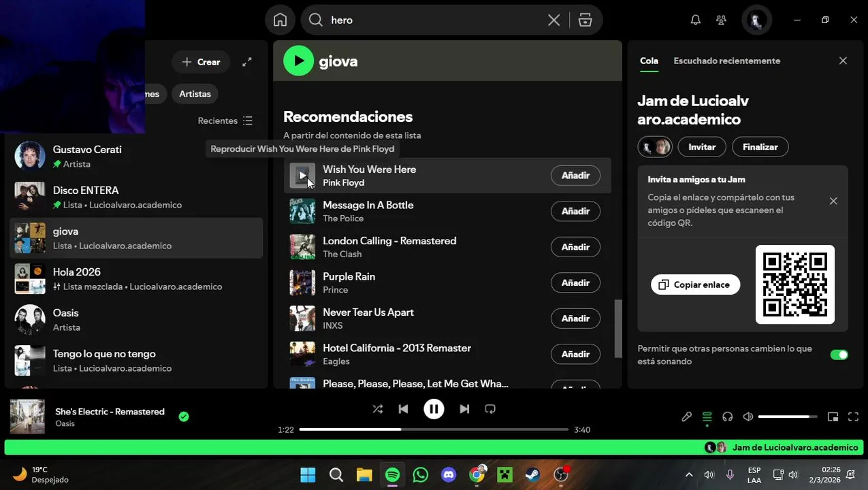Open the miniplayer icon
This screenshot has width=868, height=490.
[x=833, y=416]
